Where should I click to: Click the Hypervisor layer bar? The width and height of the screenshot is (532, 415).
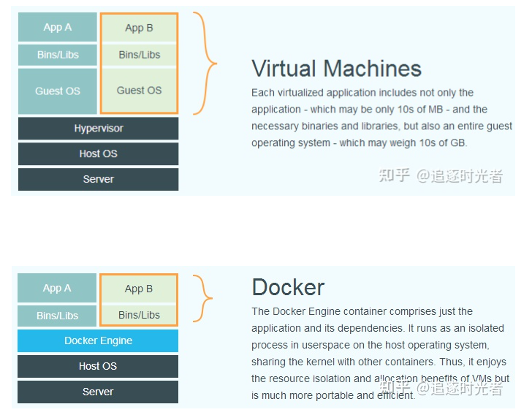tap(99, 129)
